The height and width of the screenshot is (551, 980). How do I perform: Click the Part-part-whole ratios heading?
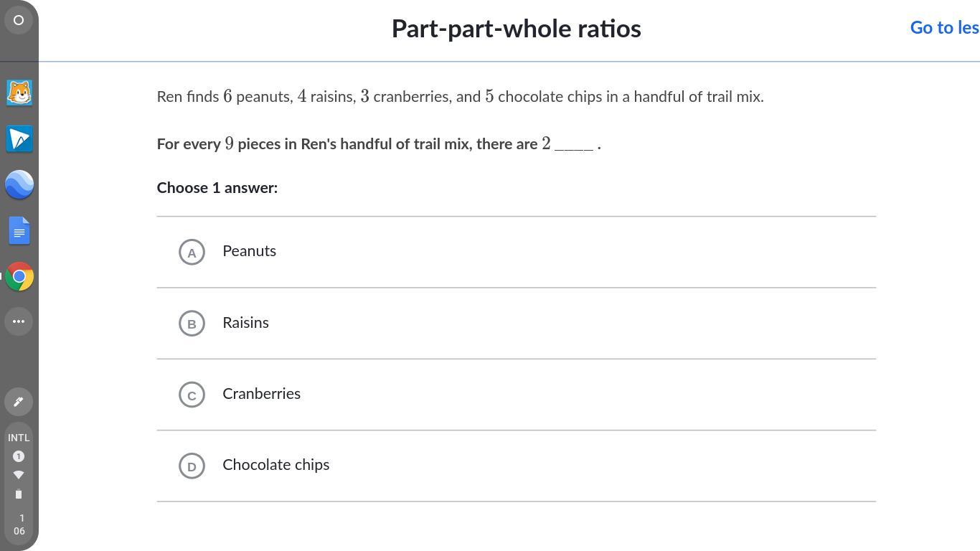point(516,29)
